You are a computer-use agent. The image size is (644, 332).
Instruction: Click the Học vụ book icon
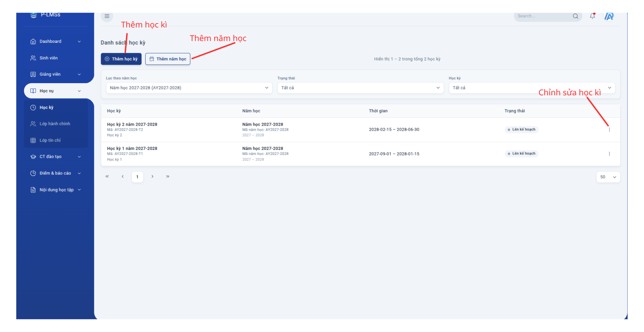33,91
